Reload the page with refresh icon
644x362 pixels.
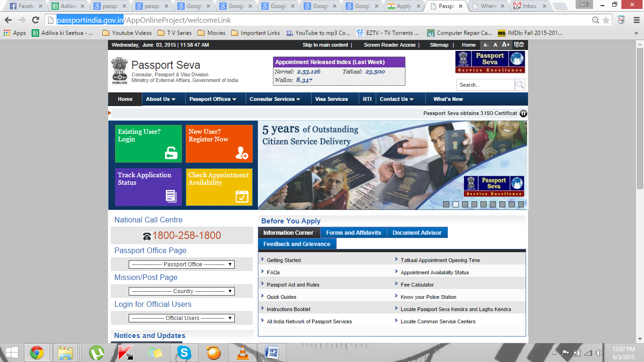click(x=35, y=20)
